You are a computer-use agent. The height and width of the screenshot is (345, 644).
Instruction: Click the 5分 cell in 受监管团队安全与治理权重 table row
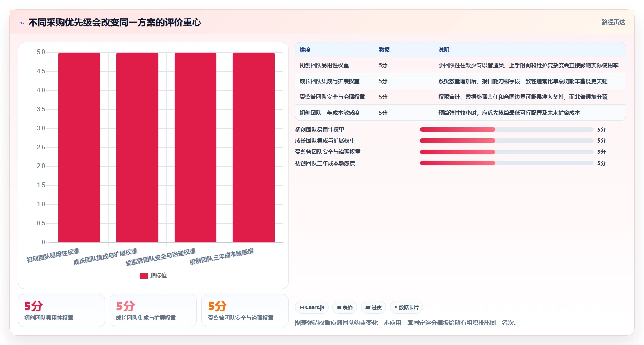(x=383, y=97)
